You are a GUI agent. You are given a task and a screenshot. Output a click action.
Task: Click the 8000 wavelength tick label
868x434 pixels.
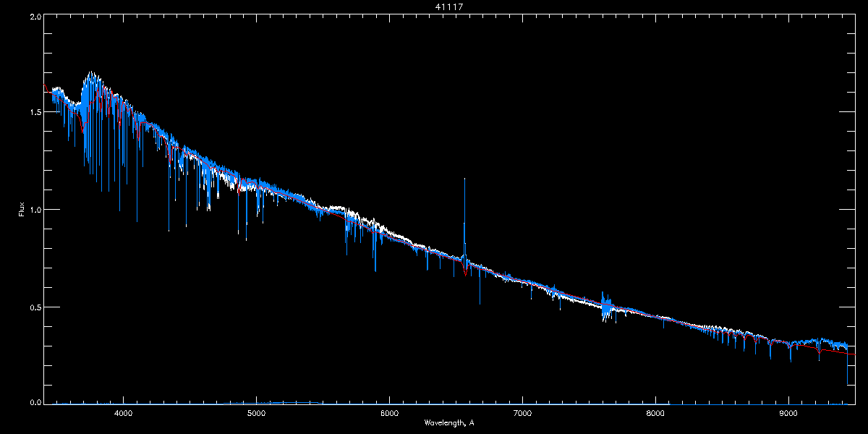point(655,412)
